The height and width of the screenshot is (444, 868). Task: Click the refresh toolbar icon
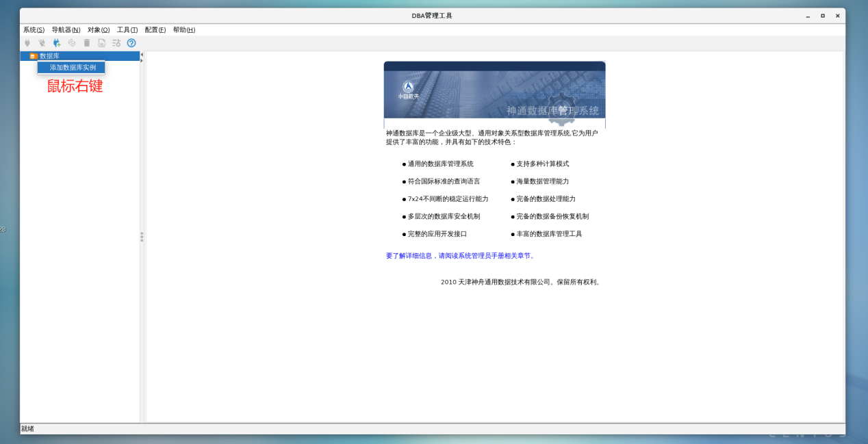point(72,42)
